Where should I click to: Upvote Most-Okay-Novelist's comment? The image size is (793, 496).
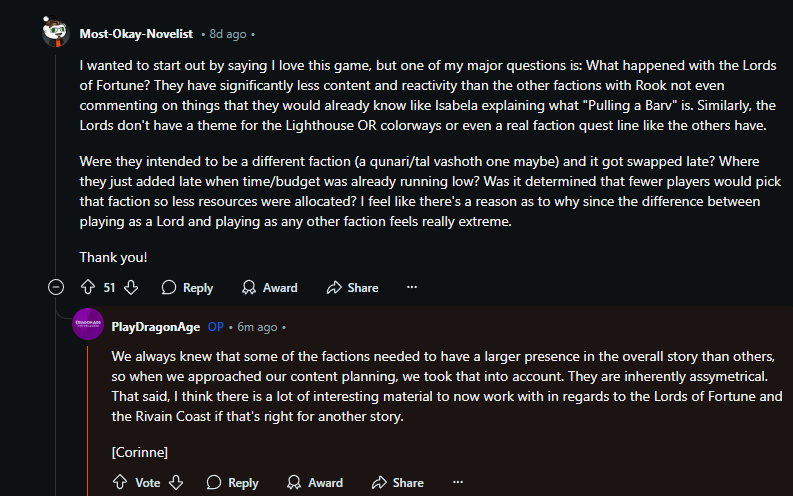[87, 288]
